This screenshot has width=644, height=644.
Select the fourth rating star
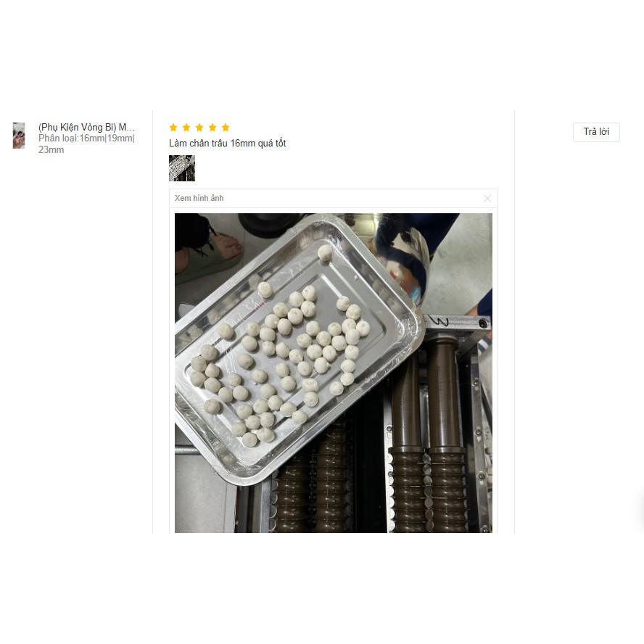click(212, 128)
